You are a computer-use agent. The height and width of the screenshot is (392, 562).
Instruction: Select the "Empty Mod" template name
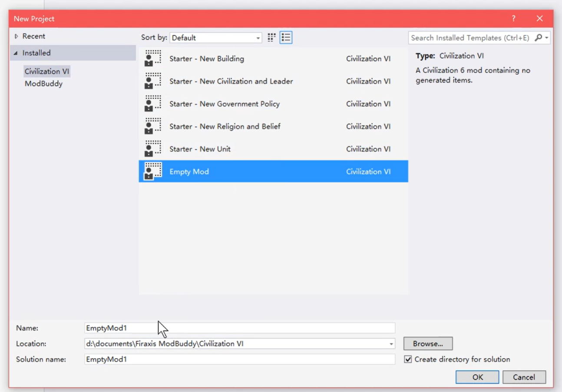tap(189, 171)
